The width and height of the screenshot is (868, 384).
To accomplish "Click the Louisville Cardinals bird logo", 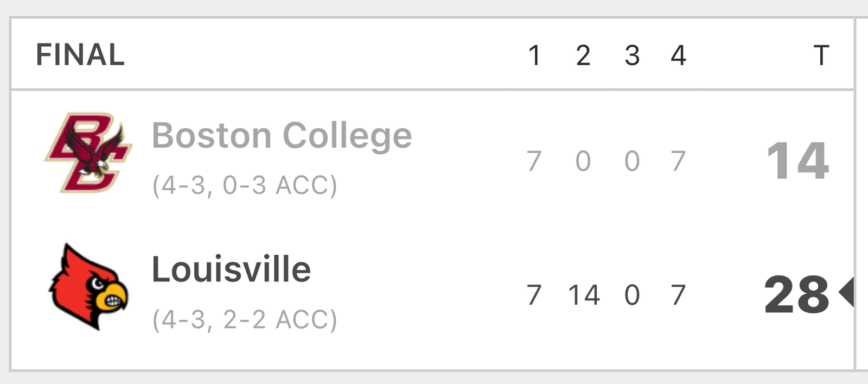I will [88, 287].
